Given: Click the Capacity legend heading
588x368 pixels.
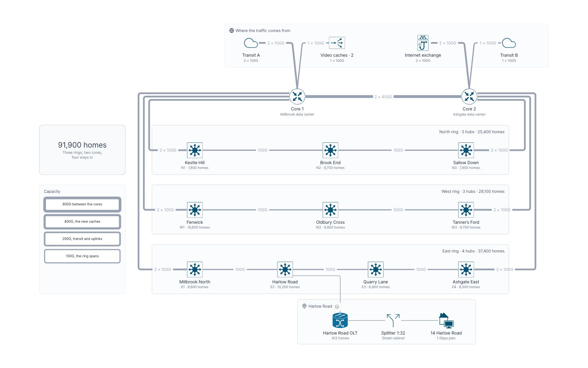Looking at the screenshot, I should [52, 191].
